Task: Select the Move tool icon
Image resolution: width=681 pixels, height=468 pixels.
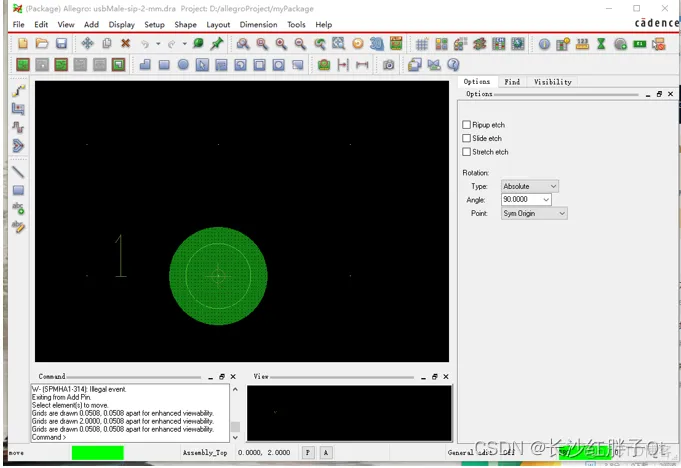Action: click(x=87, y=43)
